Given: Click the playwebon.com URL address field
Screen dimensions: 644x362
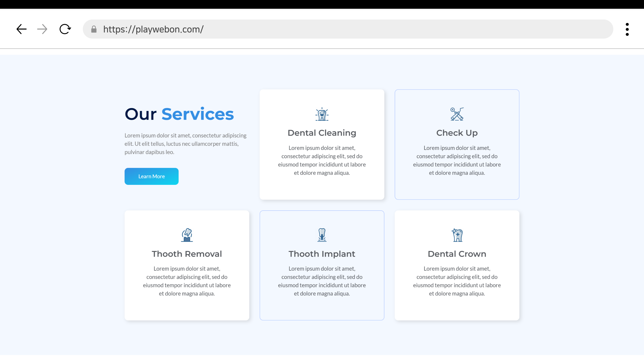Looking at the screenshot, I should click(x=350, y=29).
